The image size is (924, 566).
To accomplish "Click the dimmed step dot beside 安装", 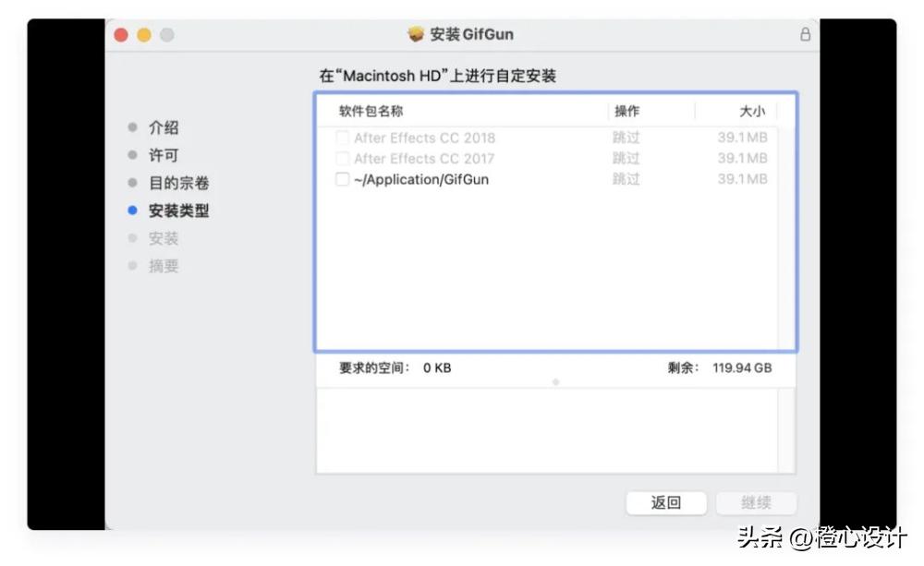I will pos(135,238).
